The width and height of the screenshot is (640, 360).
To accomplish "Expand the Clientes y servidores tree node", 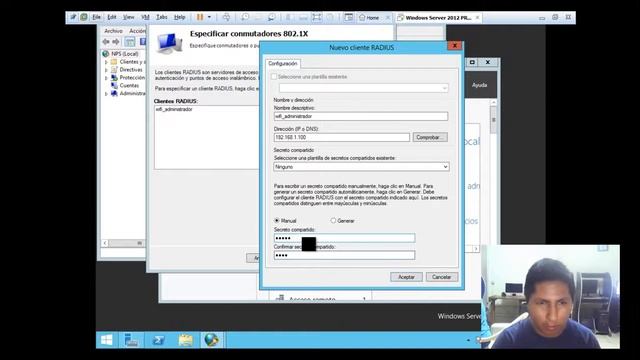I will tap(106, 62).
